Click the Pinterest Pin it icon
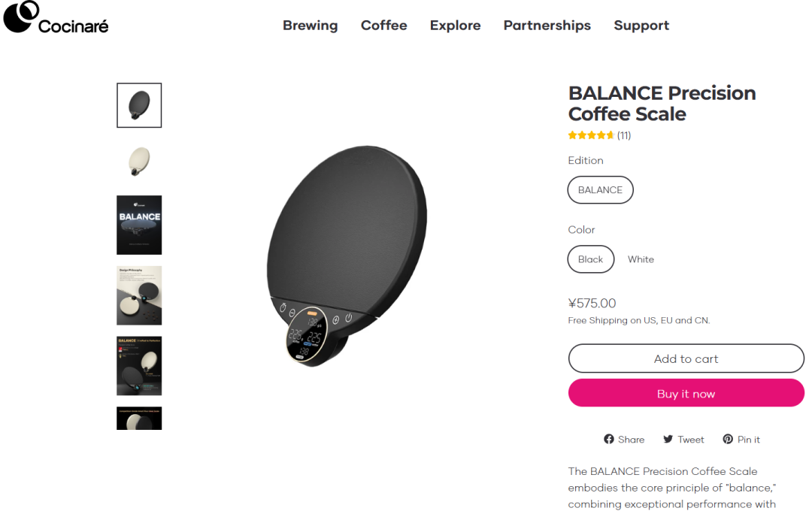The height and width of the screenshot is (511, 812). tap(728, 439)
